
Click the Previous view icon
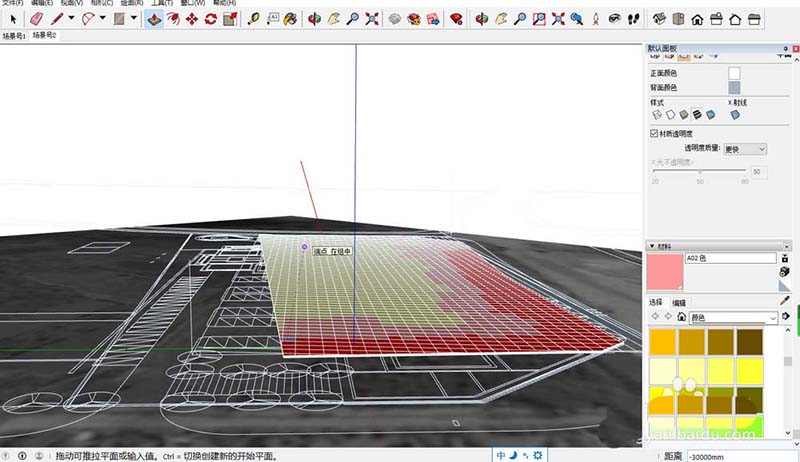pos(577,19)
